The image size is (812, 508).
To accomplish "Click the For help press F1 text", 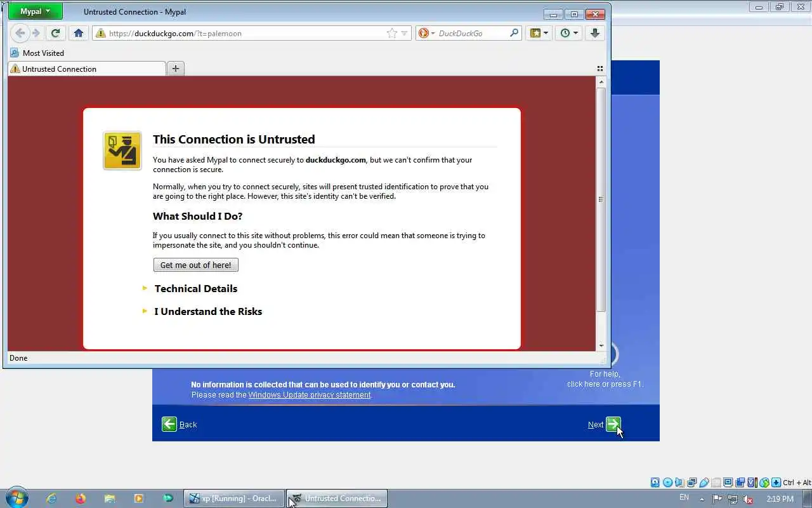I will pyautogui.click(x=605, y=379).
